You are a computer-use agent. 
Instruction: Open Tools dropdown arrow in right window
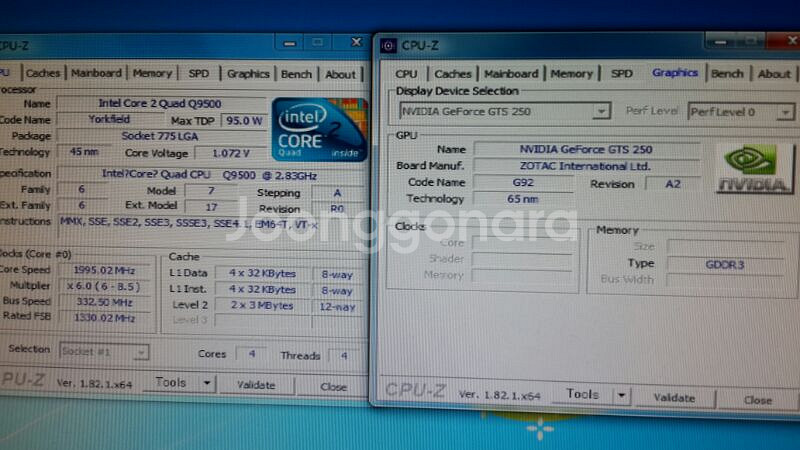pos(621,395)
